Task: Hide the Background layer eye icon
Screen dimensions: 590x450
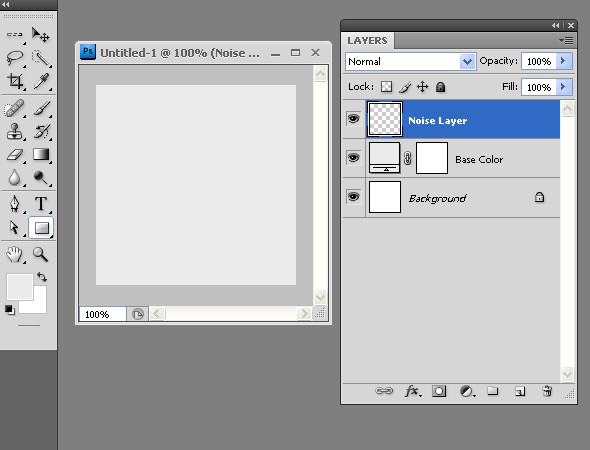Action: (353, 197)
